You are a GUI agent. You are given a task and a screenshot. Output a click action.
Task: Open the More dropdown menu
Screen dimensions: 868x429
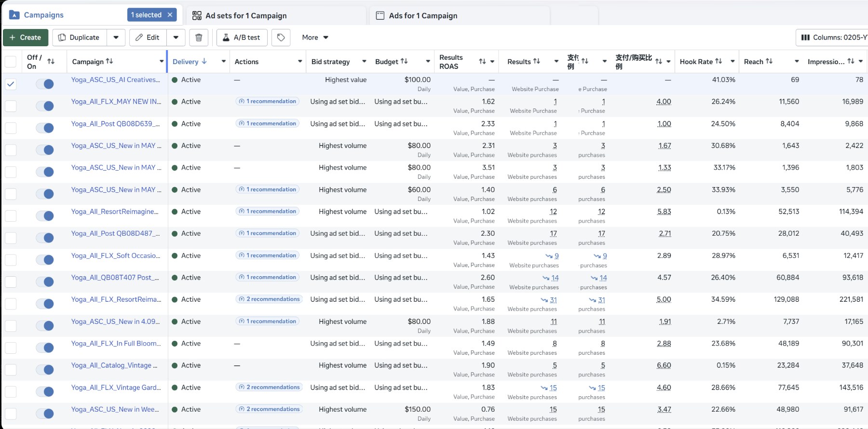point(315,38)
